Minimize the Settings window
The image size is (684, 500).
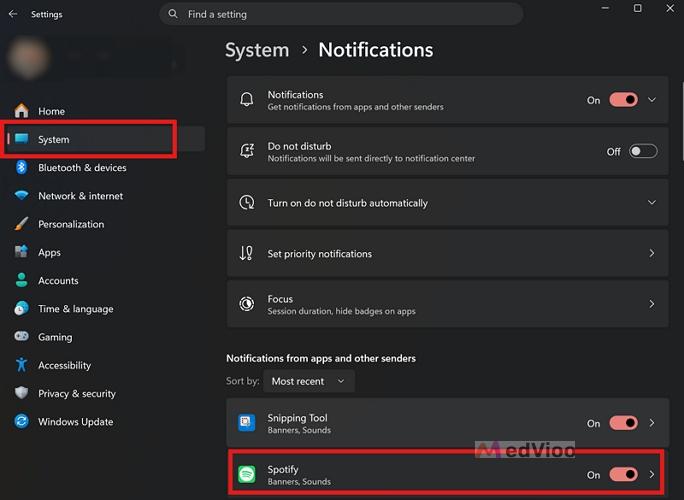click(x=605, y=8)
